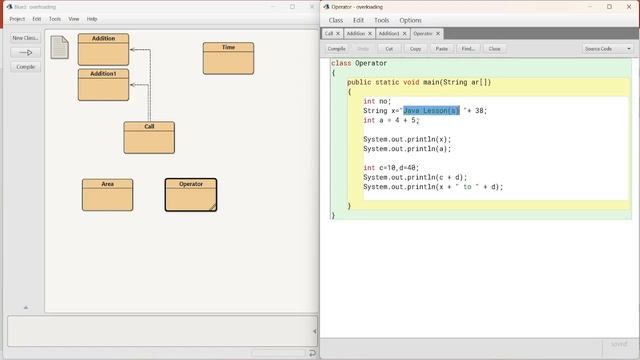This screenshot has height=360, width=640.
Task: Click the Close toolbar button in editor
Action: click(x=494, y=49)
